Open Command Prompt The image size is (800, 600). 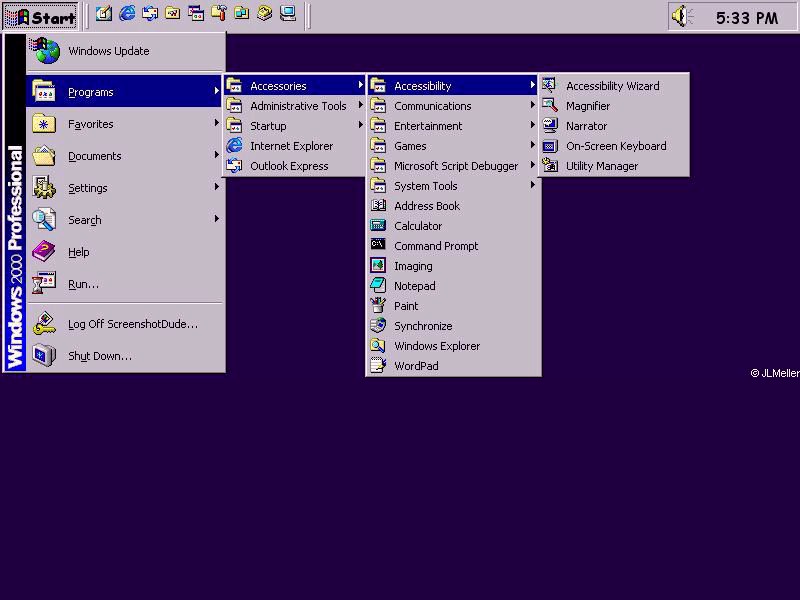pyautogui.click(x=453, y=246)
